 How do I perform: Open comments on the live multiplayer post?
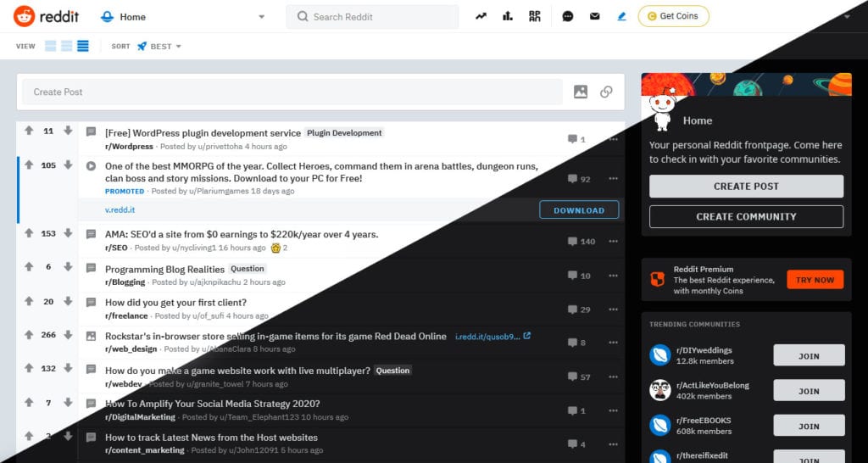click(579, 377)
